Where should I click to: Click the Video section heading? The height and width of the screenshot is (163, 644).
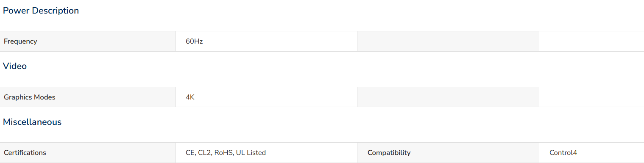[15, 66]
